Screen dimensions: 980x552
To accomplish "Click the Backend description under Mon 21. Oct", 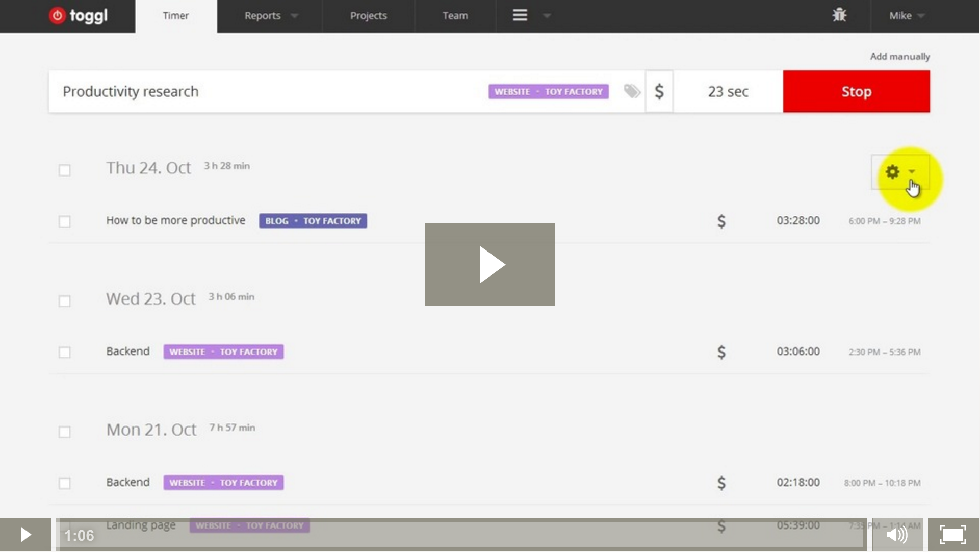I will click(x=128, y=482).
